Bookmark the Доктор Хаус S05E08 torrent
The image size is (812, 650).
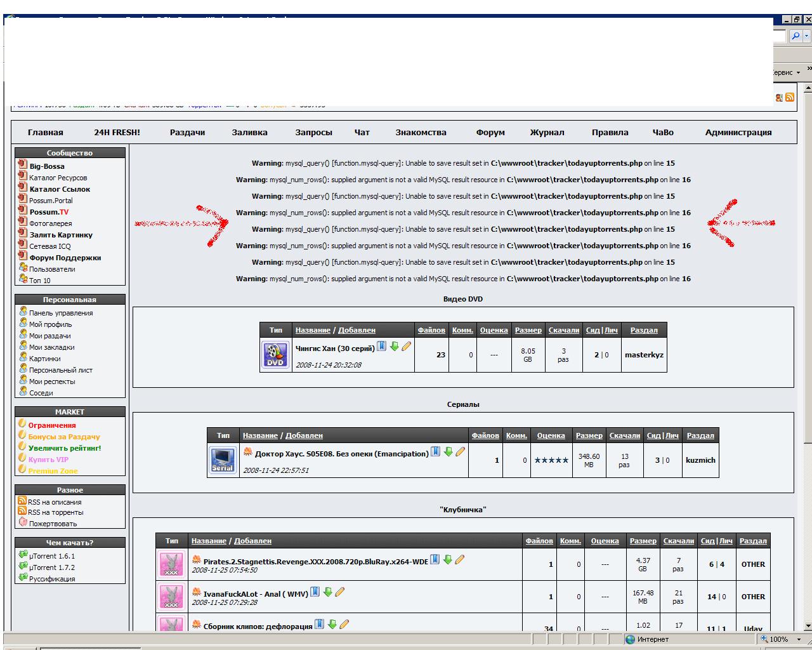(435, 451)
